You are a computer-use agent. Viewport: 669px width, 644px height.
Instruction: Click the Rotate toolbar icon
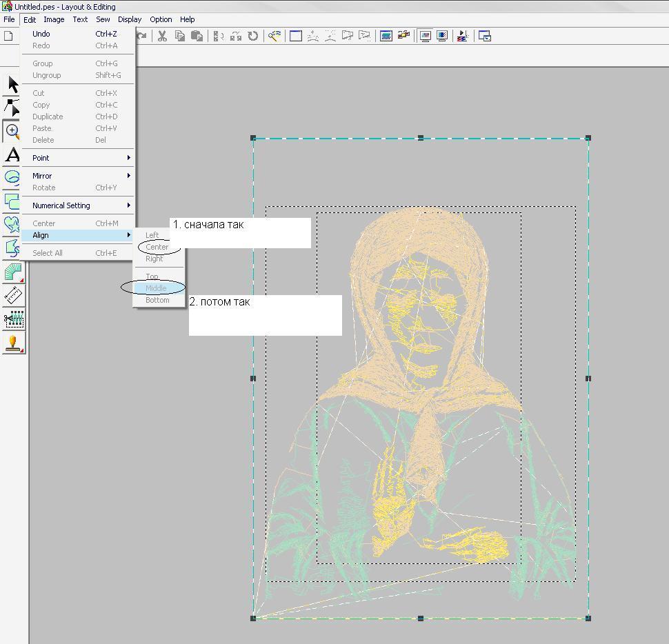[x=253, y=36]
